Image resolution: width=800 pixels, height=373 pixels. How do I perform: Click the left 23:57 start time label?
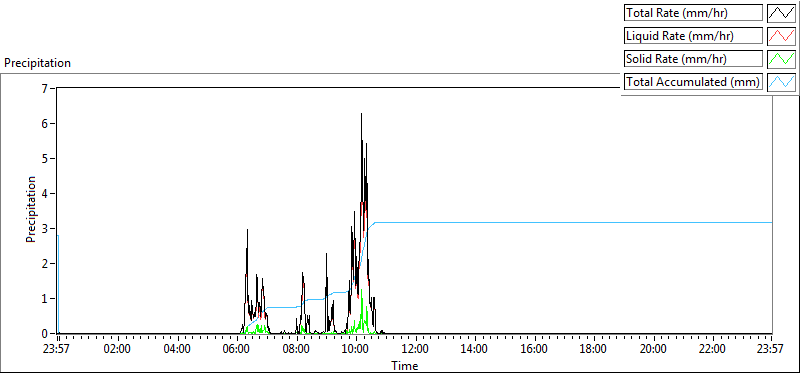coord(59,350)
